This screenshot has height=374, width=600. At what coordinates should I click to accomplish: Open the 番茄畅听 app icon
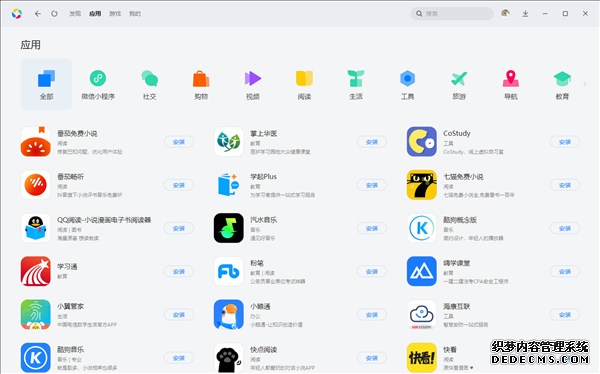pyautogui.click(x=36, y=185)
